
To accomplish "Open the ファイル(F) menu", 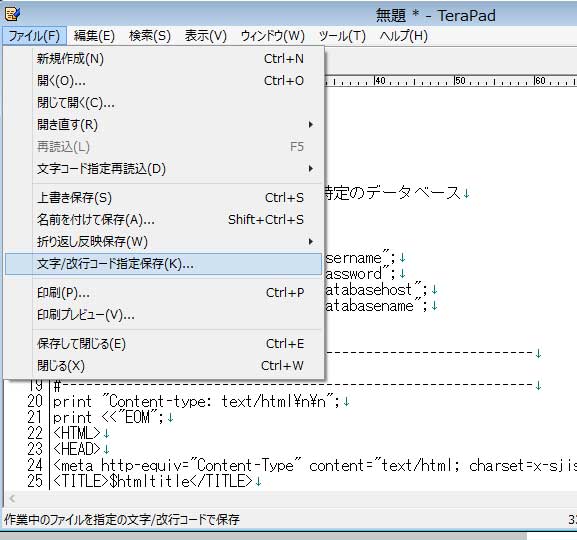I will pyautogui.click(x=34, y=36).
